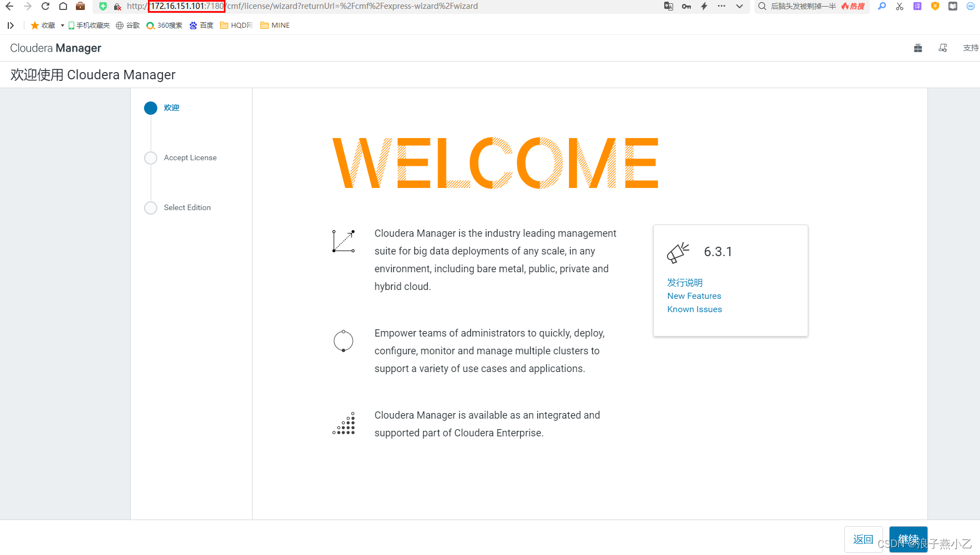Image resolution: width=980 pixels, height=555 pixels.
Task: Click the scale graph icon beside management text
Action: pos(343,241)
